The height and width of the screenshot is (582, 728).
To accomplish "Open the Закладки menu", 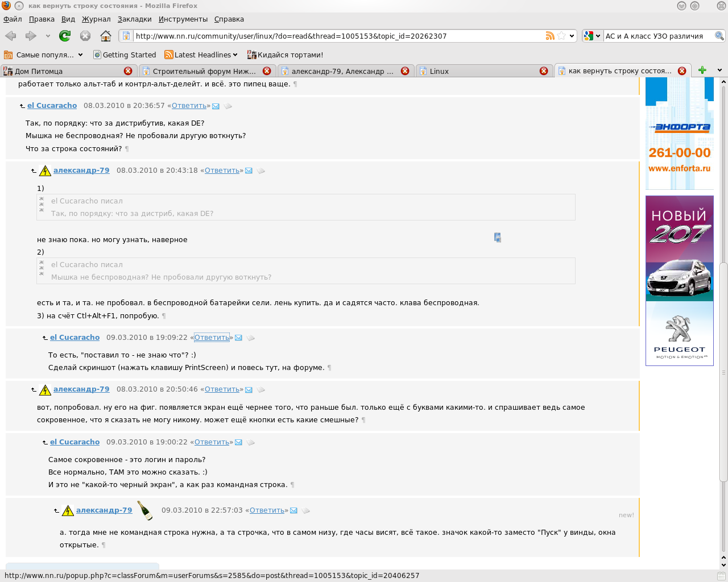I will click(134, 19).
